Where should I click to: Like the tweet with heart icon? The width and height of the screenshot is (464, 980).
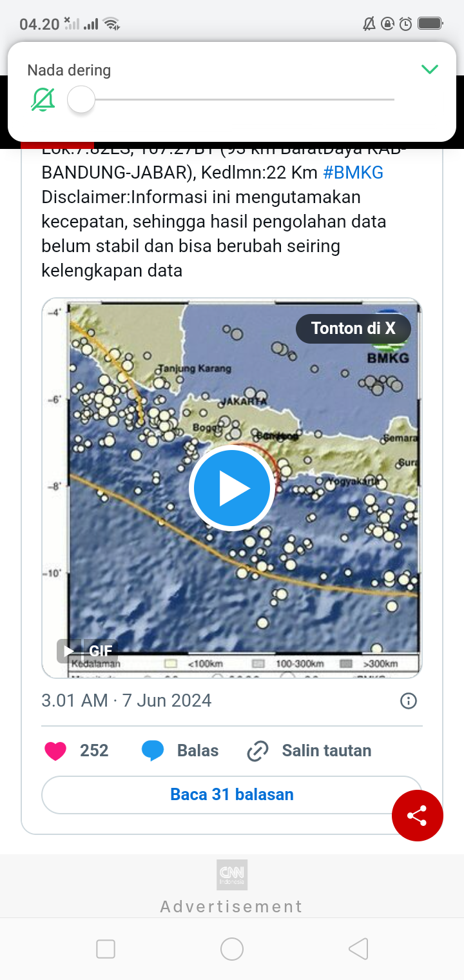55,750
